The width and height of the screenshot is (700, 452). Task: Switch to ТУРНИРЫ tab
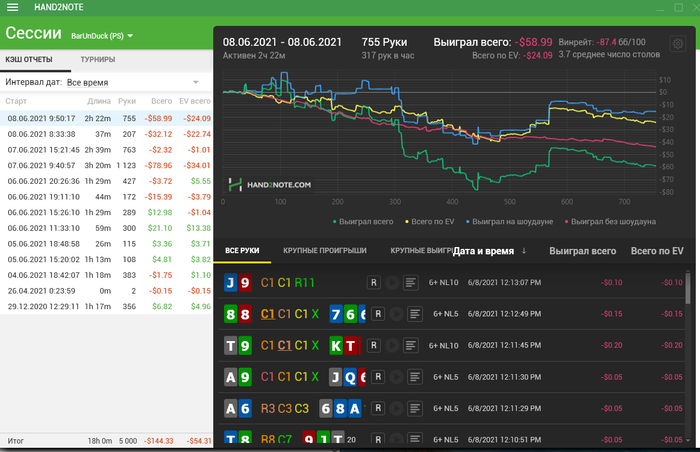[x=98, y=59]
